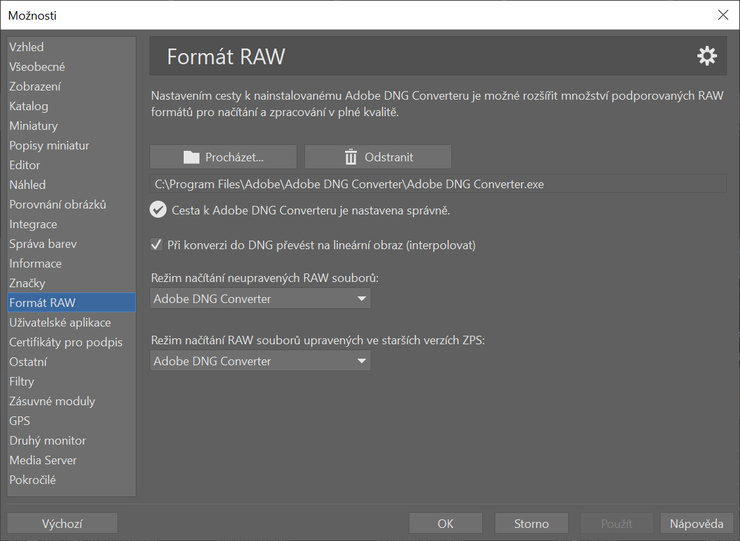Image resolution: width=740 pixels, height=541 pixels.
Task: Click the Odstranit remove path button
Action: pos(378,157)
